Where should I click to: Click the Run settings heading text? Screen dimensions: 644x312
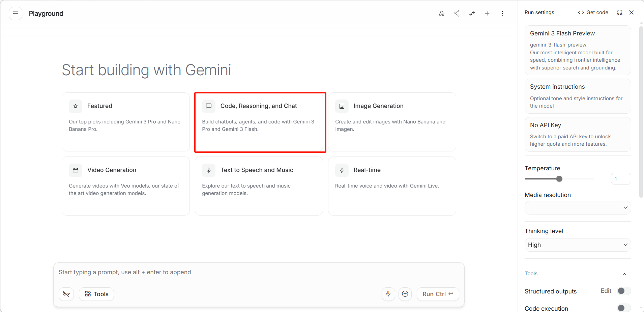[x=539, y=12]
